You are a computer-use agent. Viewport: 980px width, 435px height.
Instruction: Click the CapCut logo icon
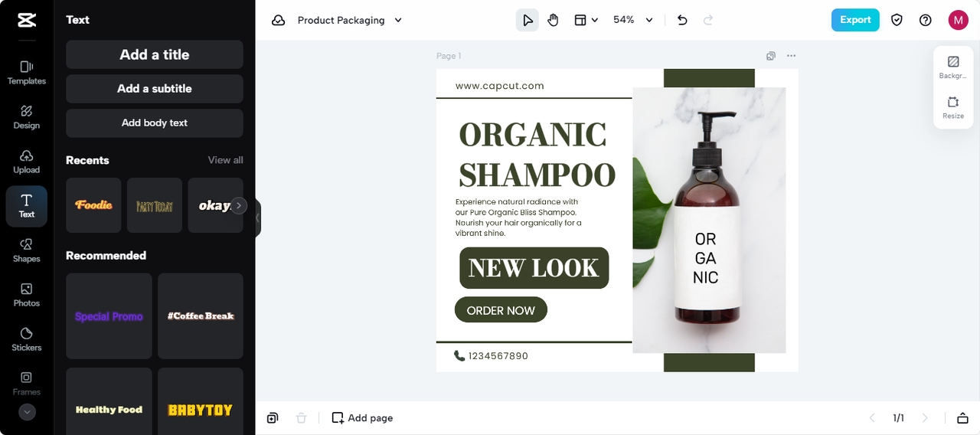[27, 20]
